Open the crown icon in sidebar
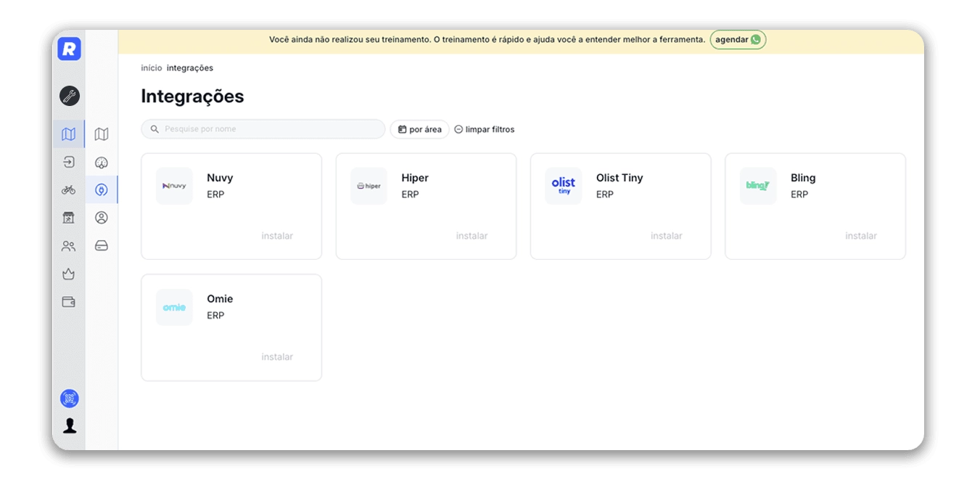This screenshot has height=477, width=980. coord(69,274)
